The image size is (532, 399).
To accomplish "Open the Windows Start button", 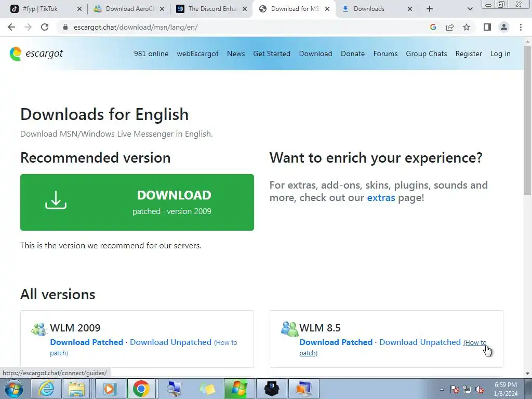I will tap(14, 389).
